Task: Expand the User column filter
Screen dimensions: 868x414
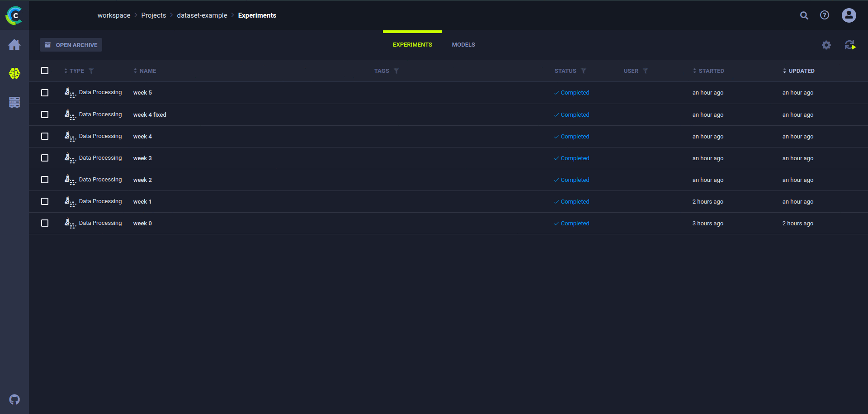Action: tap(646, 71)
